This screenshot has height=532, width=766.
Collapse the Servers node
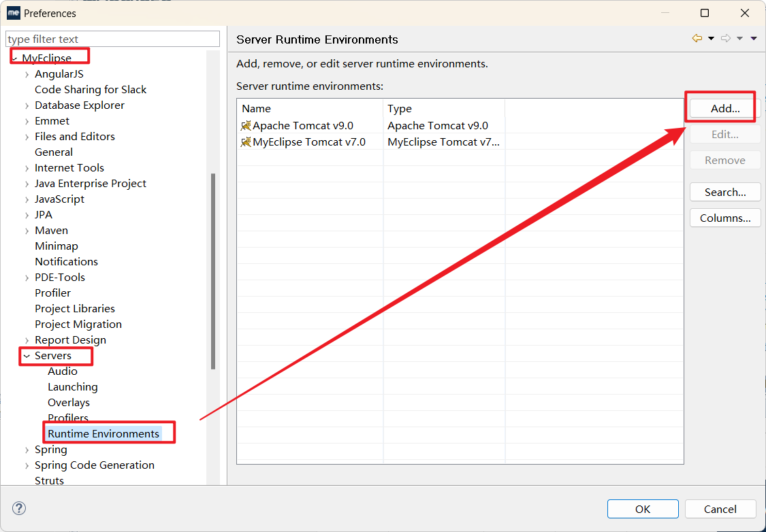27,356
